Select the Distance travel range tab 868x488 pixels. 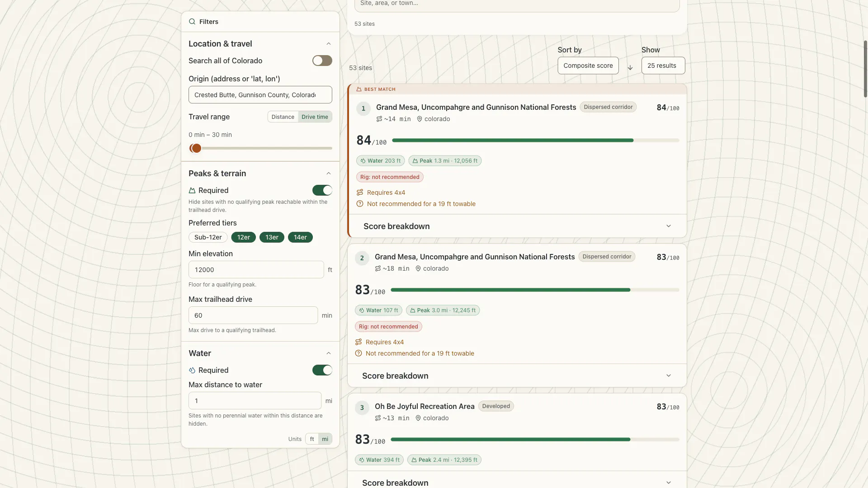click(x=283, y=117)
